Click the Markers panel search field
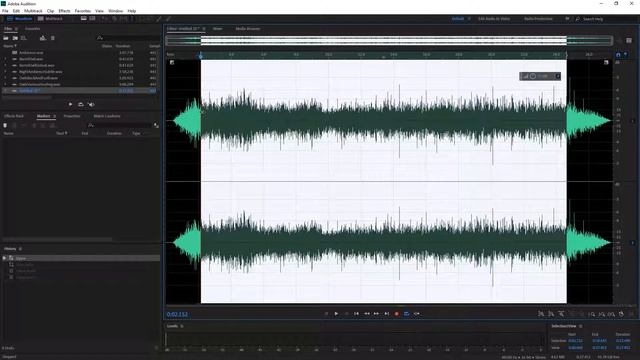The image size is (640, 360). (119, 125)
